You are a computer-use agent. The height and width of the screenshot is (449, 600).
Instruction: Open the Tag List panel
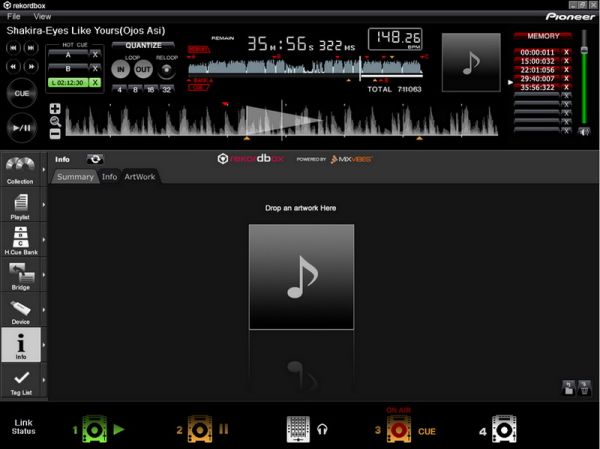(20, 380)
